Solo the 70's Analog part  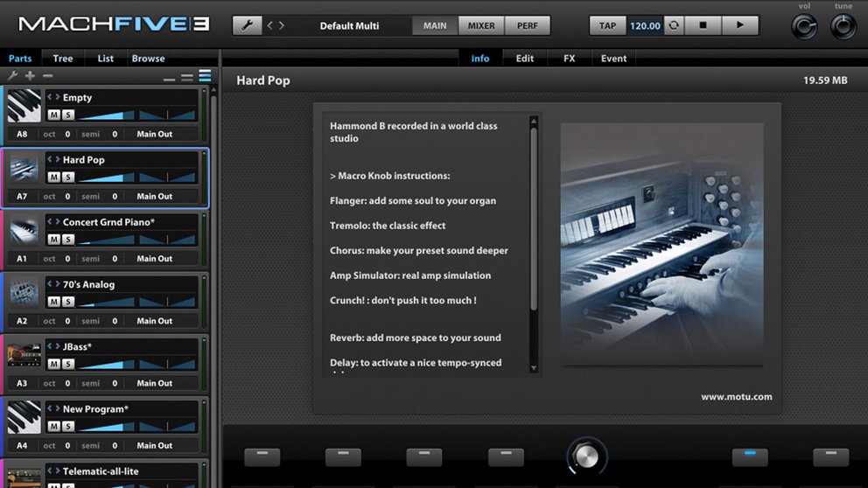tap(67, 302)
